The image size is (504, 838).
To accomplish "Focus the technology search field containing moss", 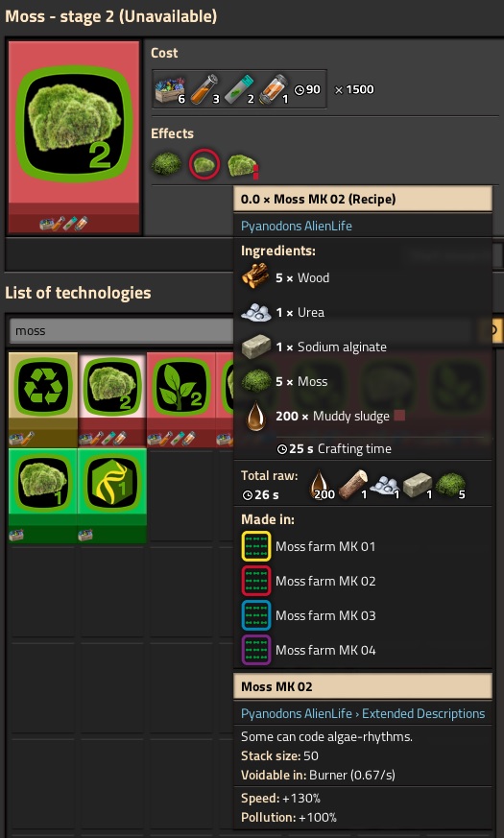I will click(121, 331).
